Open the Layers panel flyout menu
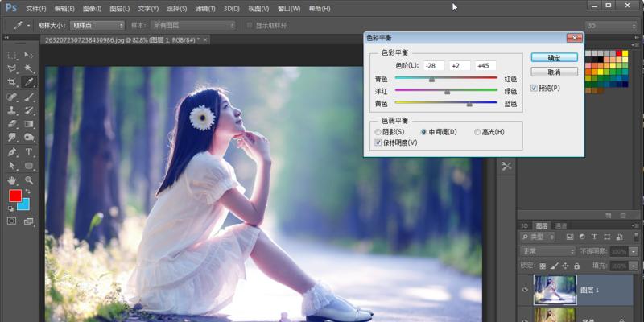Screen dimensions: 644x322 click(x=636, y=225)
